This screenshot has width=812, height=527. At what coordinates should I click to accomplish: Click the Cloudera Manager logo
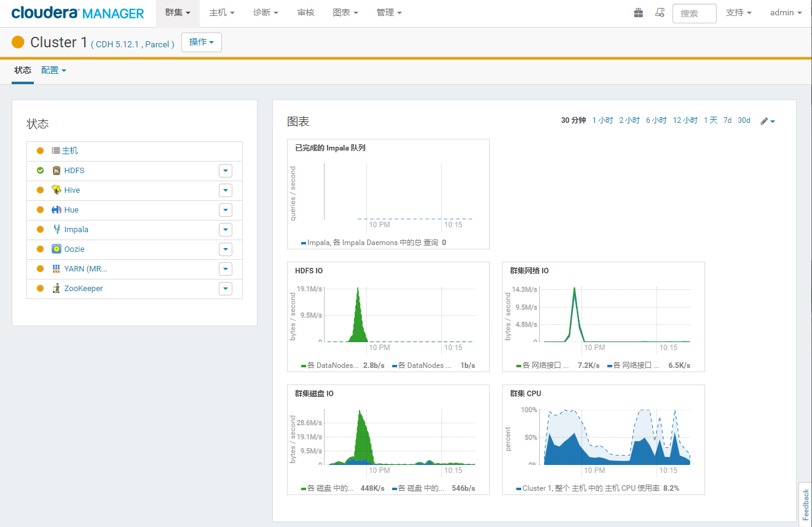(x=77, y=13)
